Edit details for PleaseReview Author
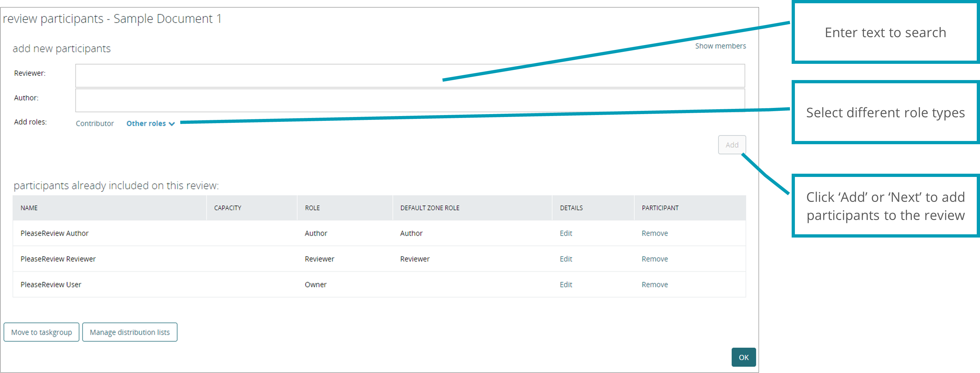980x373 pixels. pos(566,233)
